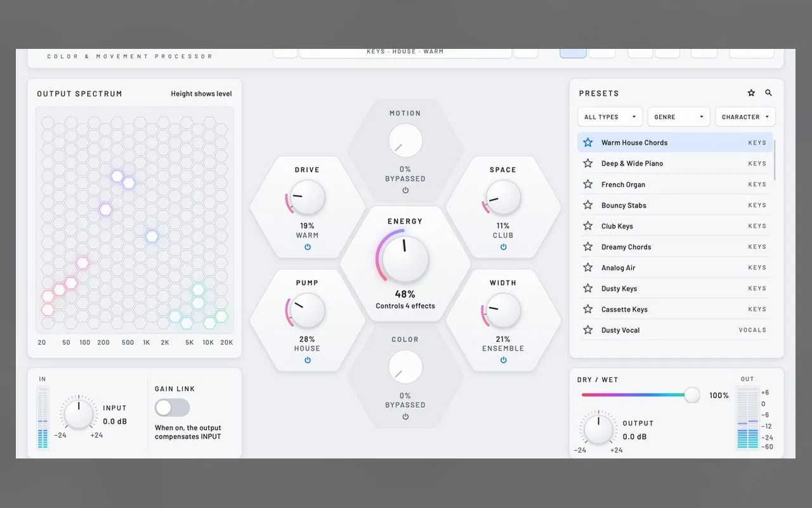Toggle the Pump power button
Screen dimensions: 812x508
[308, 359]
